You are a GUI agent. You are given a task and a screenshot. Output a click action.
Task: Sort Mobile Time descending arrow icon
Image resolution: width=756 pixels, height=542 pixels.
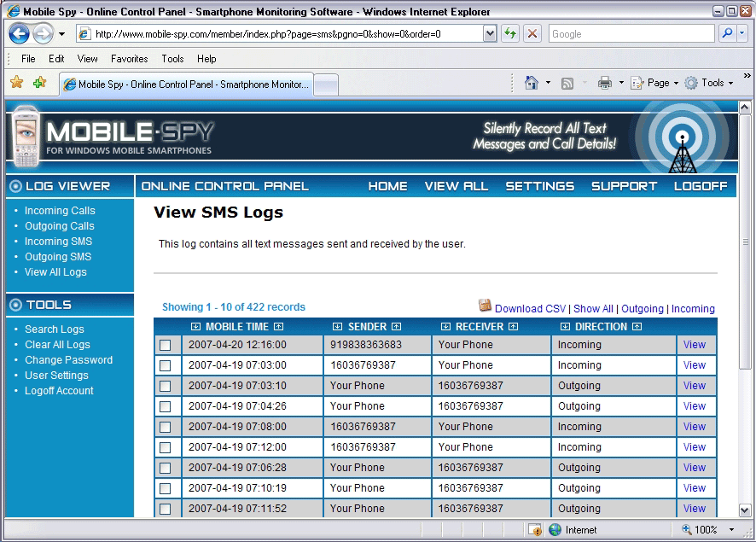[x=195, y=327]
